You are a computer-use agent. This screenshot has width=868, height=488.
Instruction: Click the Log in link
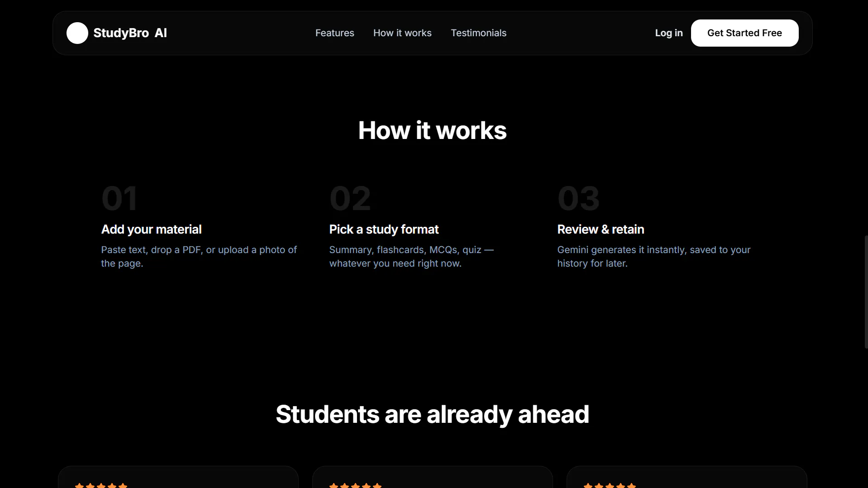pyautogui.click(x=669, y=33)
